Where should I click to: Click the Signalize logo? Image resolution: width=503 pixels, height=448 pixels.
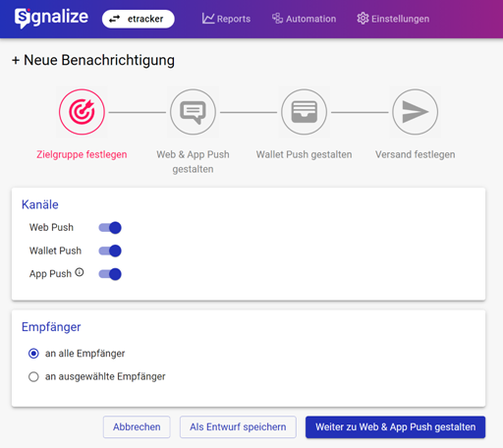[51, 18]
